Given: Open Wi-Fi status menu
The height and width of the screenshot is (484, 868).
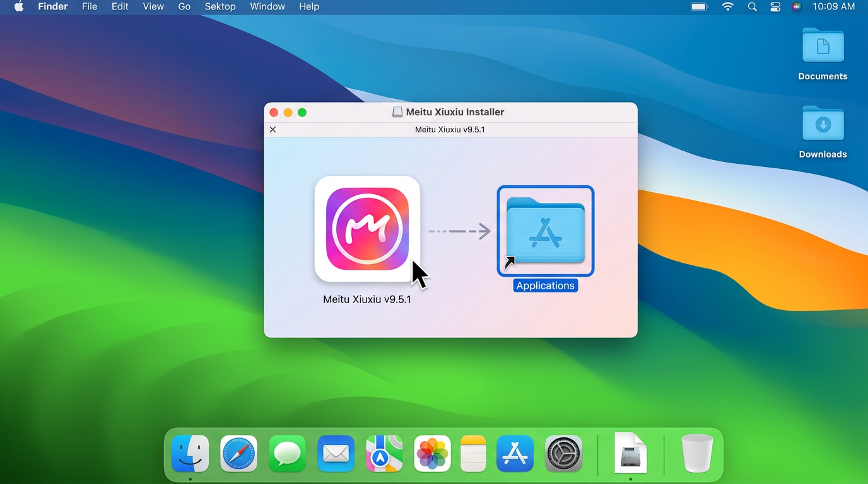Looking at the screenshot, I should (728, 7).
